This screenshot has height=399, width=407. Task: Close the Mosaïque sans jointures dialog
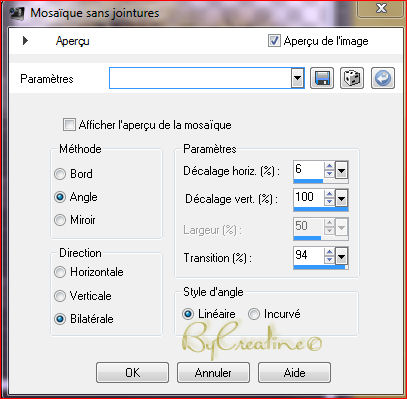tap(381, 9)
